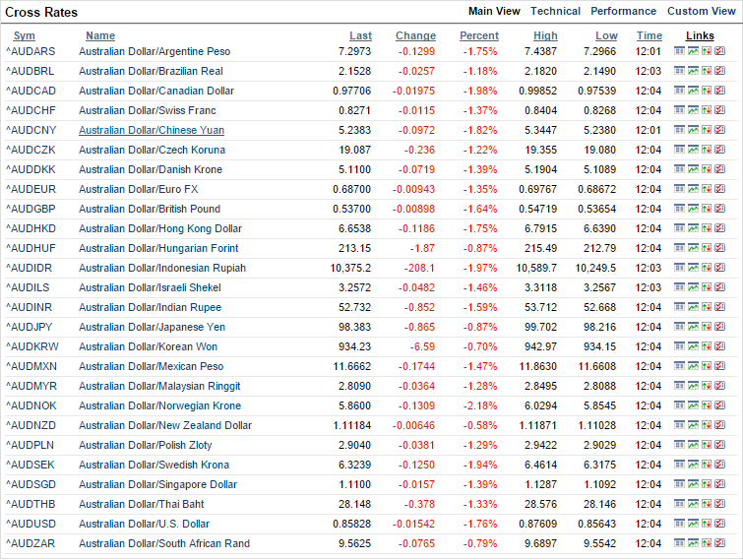Open Australian Dollar/Chinese Yuan link
743x560 pixels.
click(x=152, y=130)
